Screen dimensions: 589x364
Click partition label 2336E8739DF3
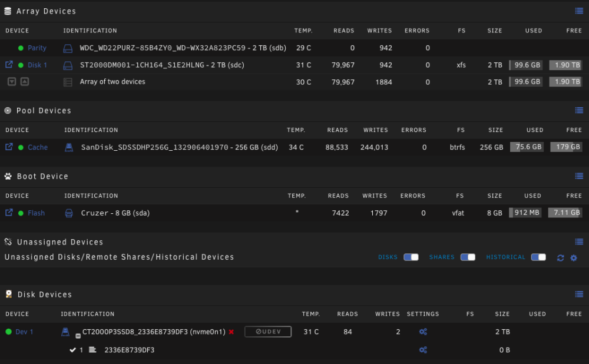(129, 350)
